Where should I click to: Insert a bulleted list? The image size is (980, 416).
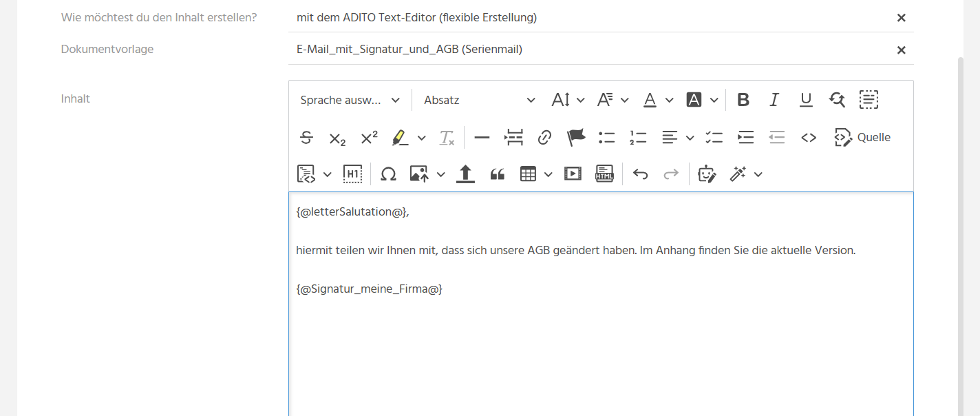[x=607, y=137]
